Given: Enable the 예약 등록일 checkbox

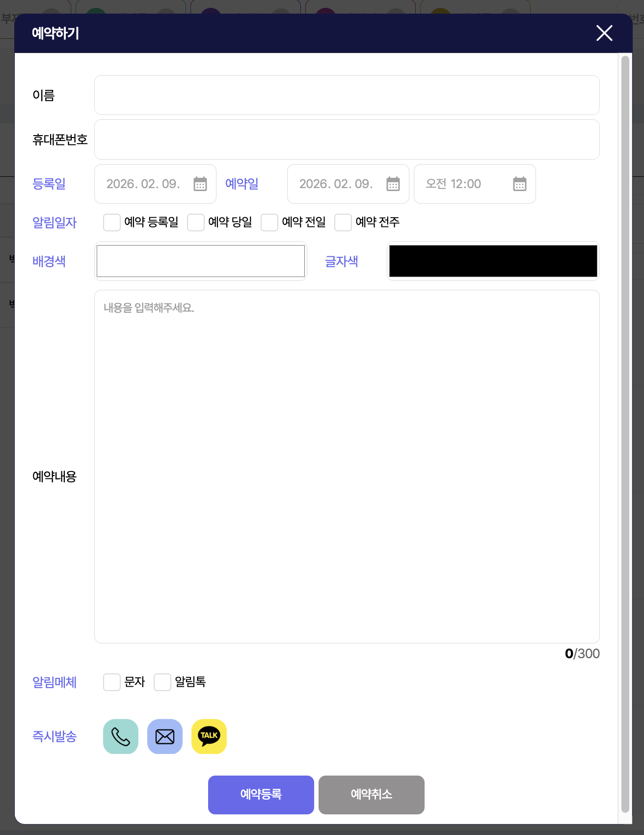Looking at the screenshot, I should pyautogui.click(x=112, y=223).
